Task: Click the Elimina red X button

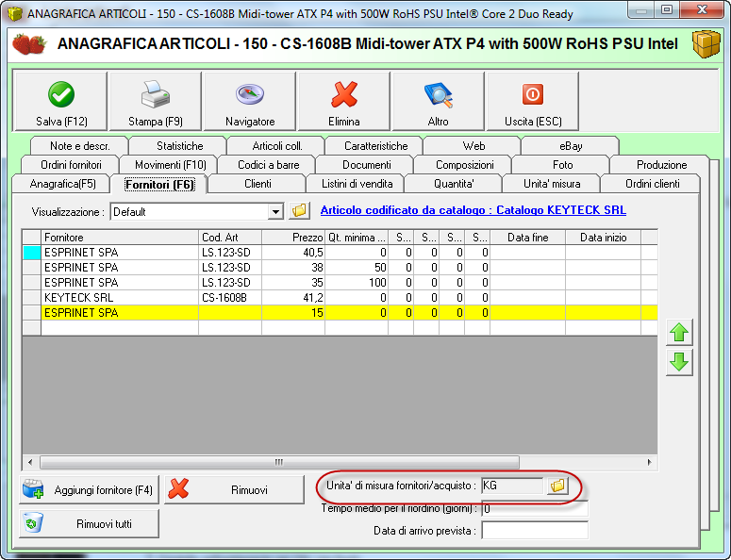Action: (344, 101)
